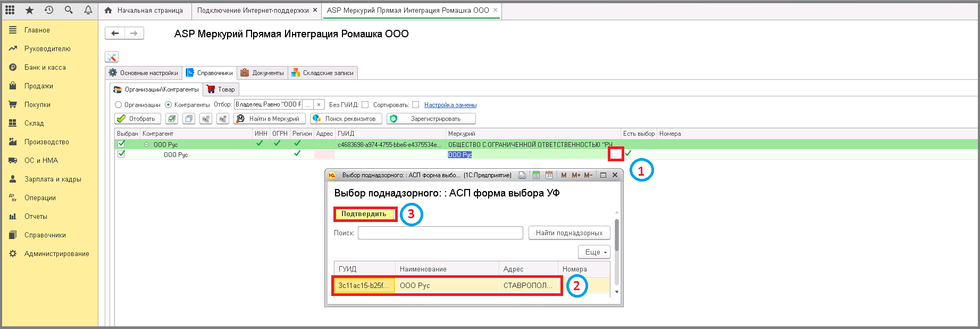Screen dimensions: 980x329
Task: Open the Основные настройки tab
Action: pos(144,73)
